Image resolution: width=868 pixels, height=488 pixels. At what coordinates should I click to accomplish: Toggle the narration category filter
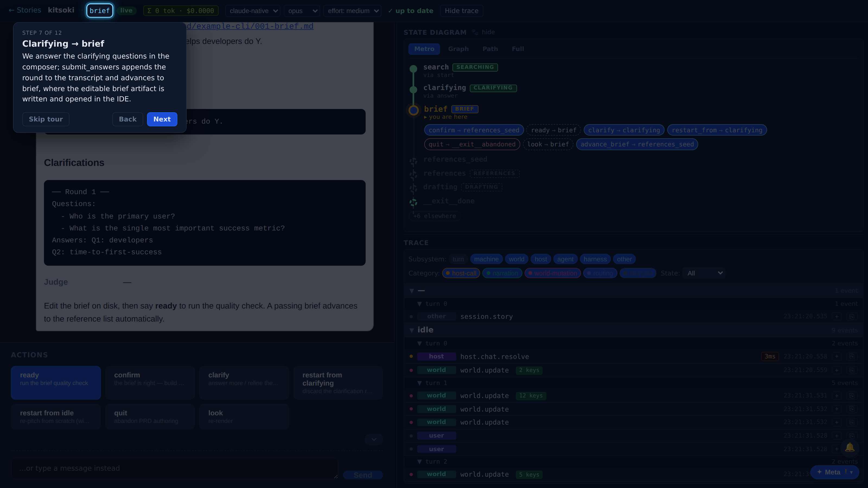tap(502, 273)
